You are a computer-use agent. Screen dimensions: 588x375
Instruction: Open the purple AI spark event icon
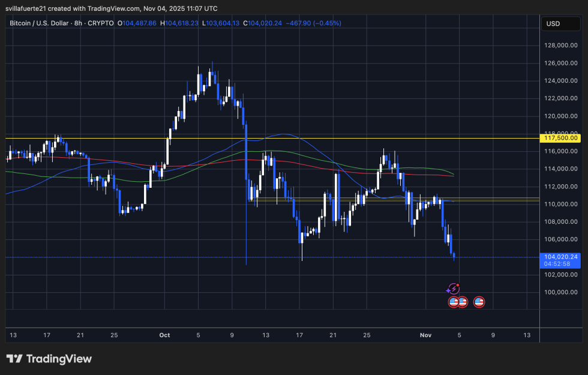(x=454, y=289)
